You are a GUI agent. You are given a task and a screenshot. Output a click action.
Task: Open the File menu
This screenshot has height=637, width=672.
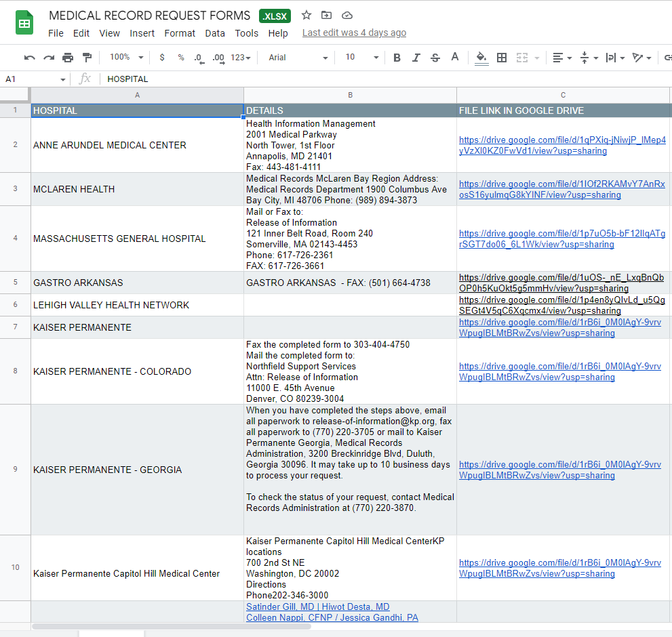coord(56,33)
